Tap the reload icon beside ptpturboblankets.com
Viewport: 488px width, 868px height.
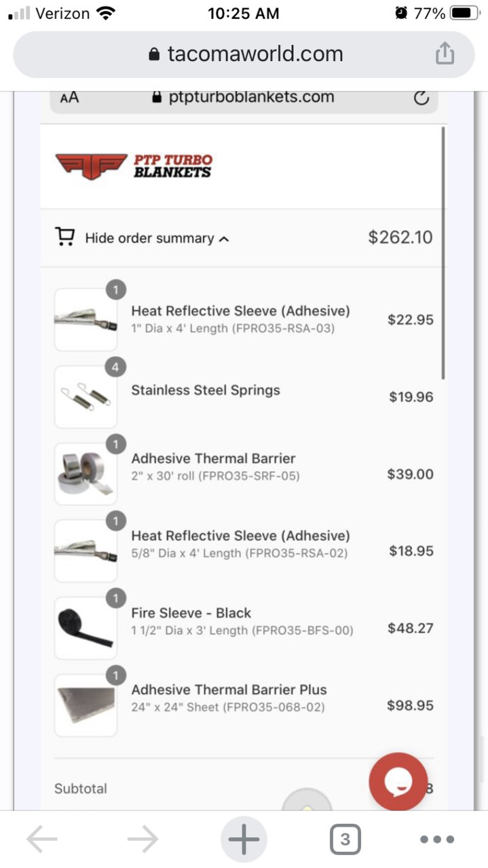click(x=421, y=98)
